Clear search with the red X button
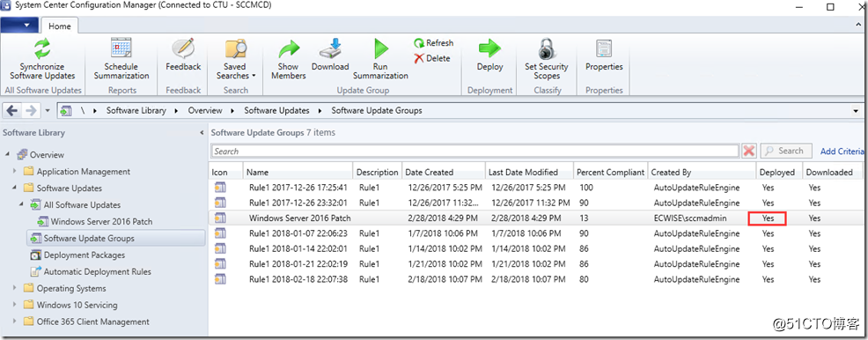 pyautogui.click(x=749, y=151)
